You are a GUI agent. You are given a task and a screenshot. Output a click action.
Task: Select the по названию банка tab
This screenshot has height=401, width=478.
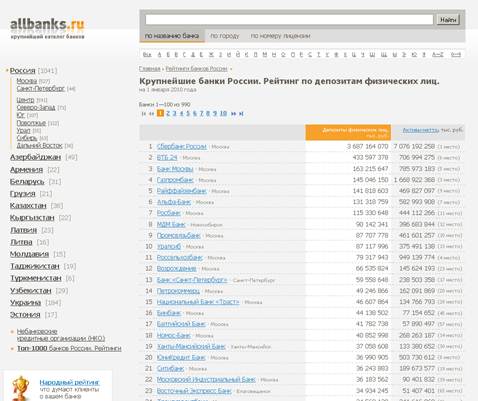(x=172, y=36)
